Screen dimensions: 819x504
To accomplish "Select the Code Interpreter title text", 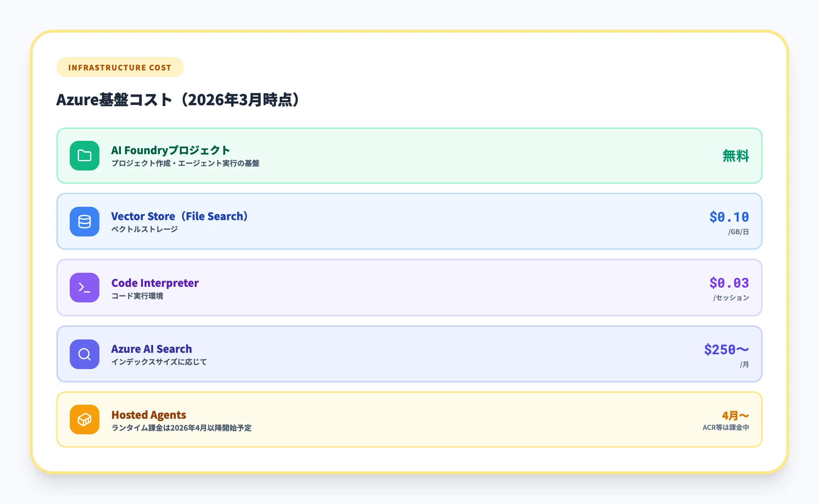I will (155, 283).
